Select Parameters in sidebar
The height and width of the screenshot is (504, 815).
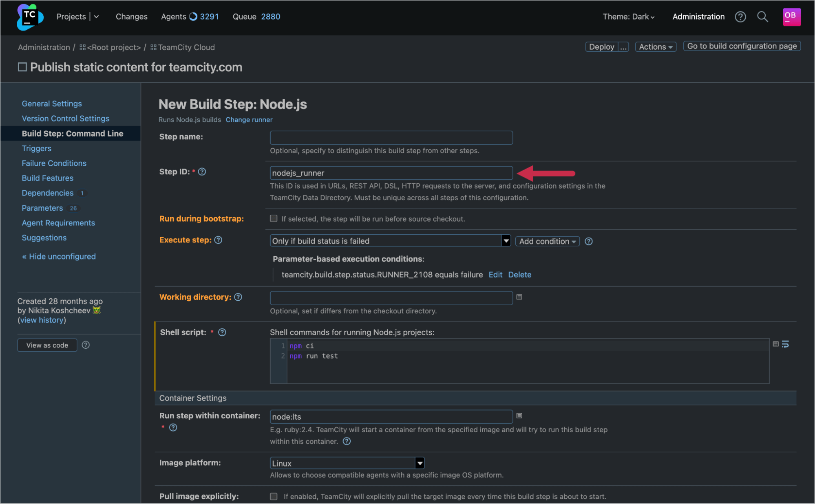click(42, 208)
